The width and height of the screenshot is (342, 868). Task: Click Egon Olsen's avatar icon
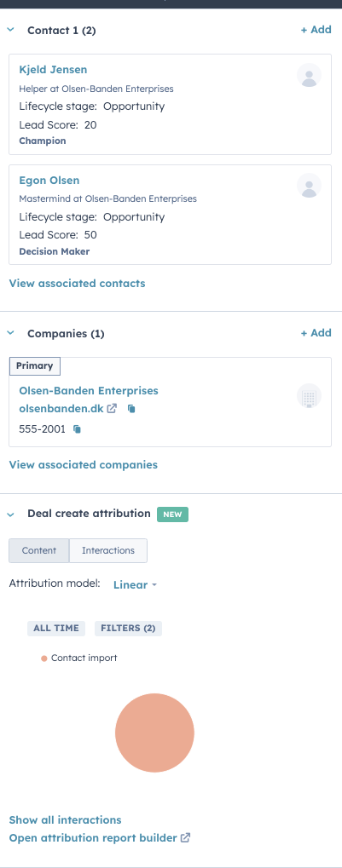pos(310,186)
